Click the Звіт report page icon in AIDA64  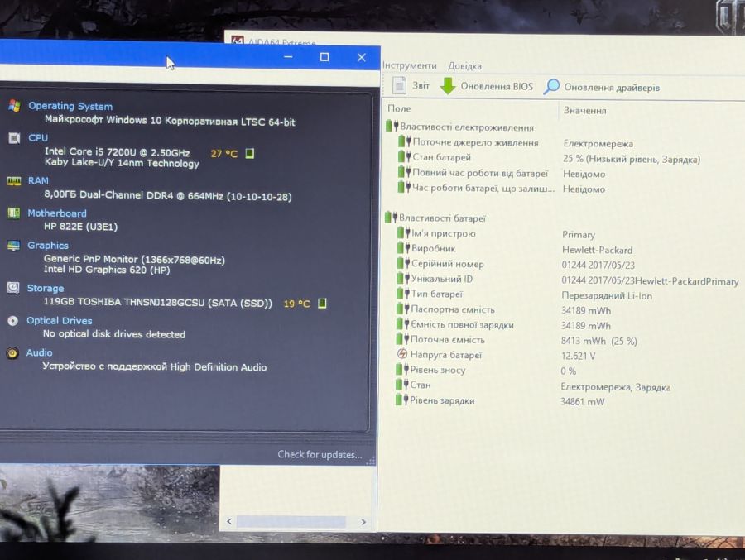coord(399,85)
